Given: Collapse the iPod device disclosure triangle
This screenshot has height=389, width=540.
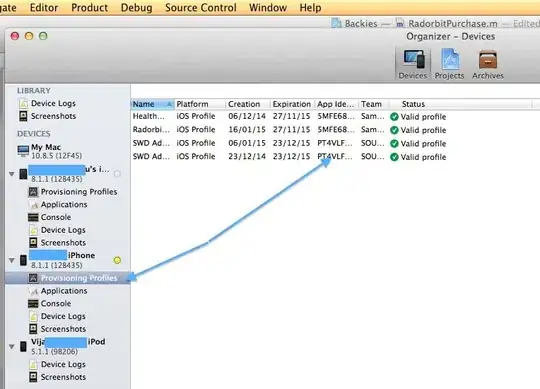Looking at the screenshot, I should [12, 347].
